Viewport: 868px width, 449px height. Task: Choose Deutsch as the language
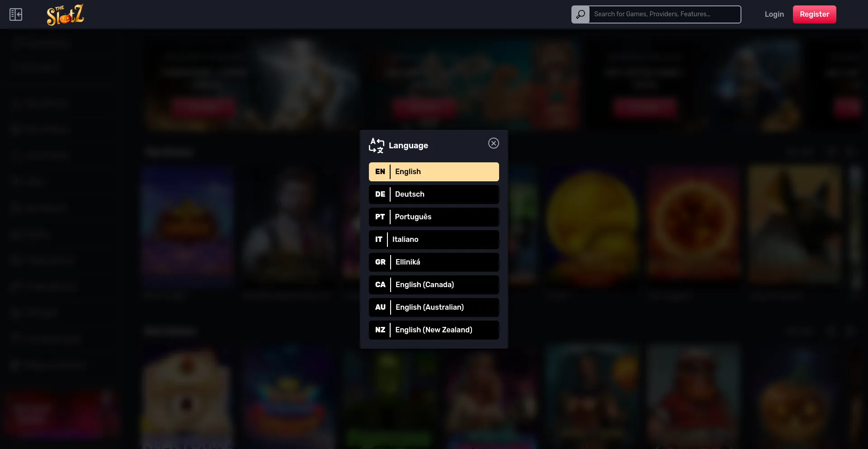[x=434, y=194]
